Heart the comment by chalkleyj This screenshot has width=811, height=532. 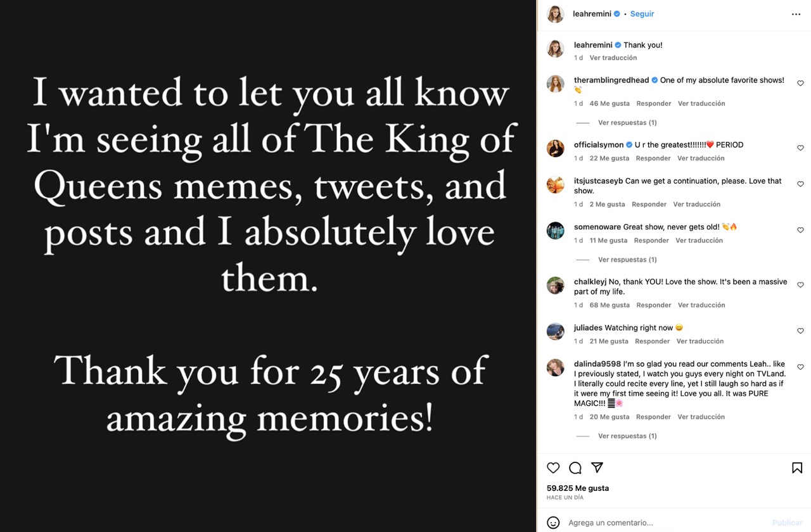[800, 285]
